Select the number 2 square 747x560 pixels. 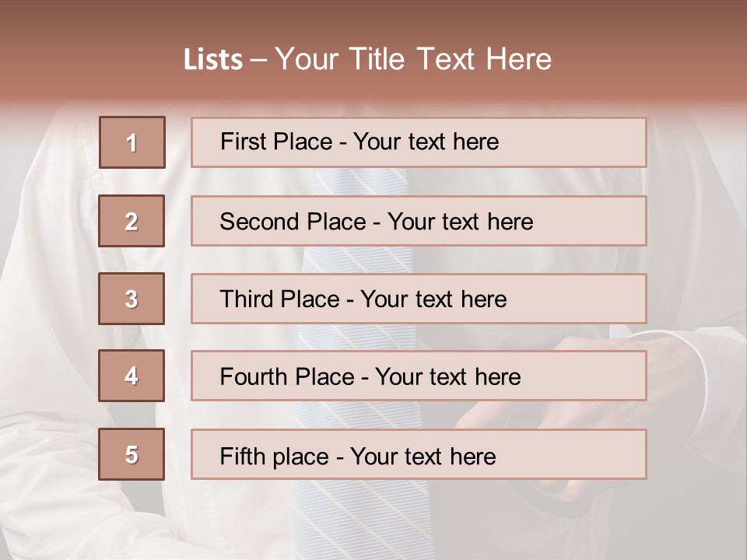pos(132,221)
